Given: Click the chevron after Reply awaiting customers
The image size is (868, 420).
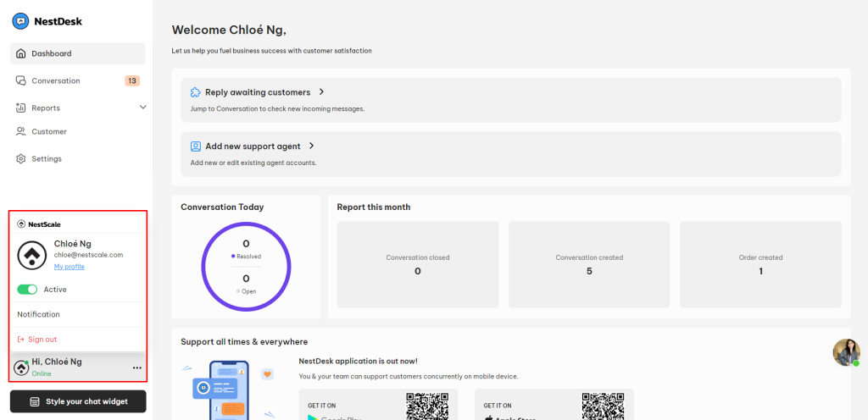Looking at the screenshot, I should (321, 92).
